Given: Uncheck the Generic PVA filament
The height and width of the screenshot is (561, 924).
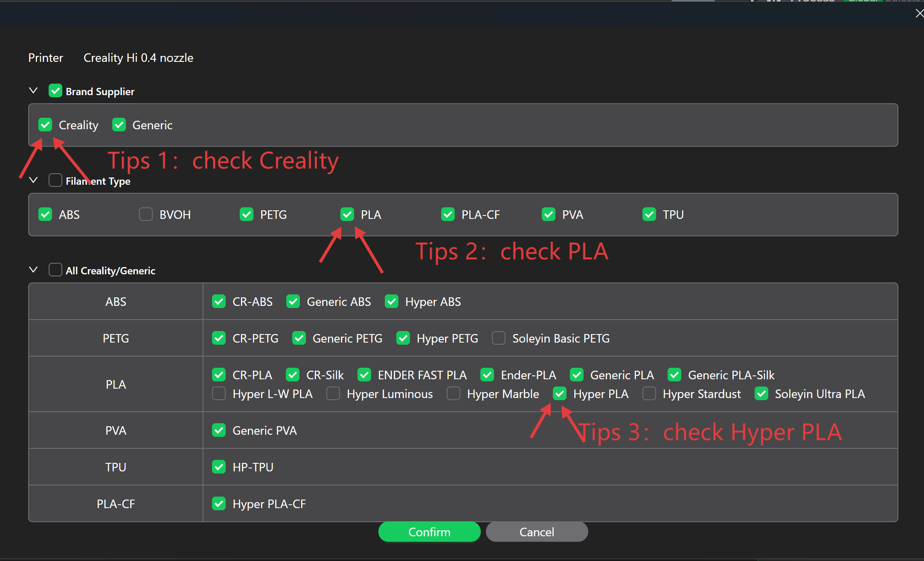Looking at the screenshot, I should coord(219,430).
